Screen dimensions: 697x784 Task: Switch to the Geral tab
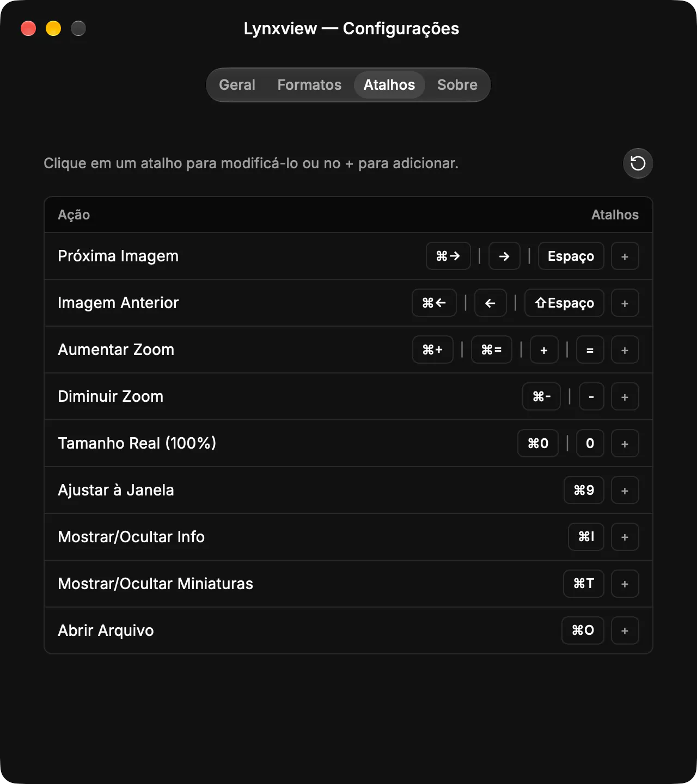coord(237,85)
